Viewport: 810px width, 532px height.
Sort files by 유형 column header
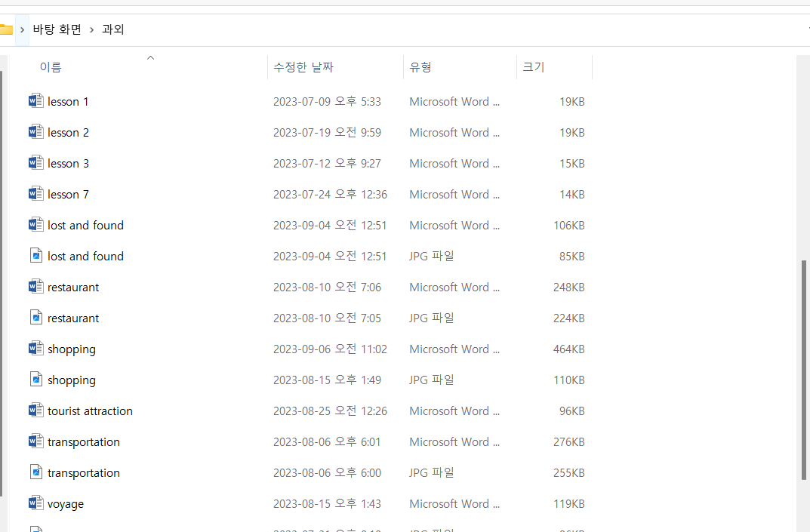420,67
